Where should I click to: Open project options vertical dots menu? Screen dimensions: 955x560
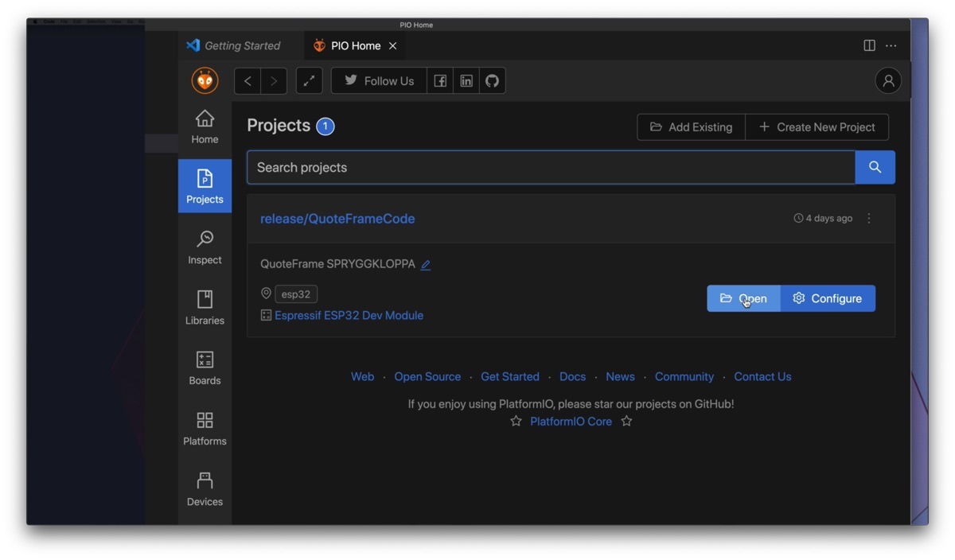[x=869, y=218]
